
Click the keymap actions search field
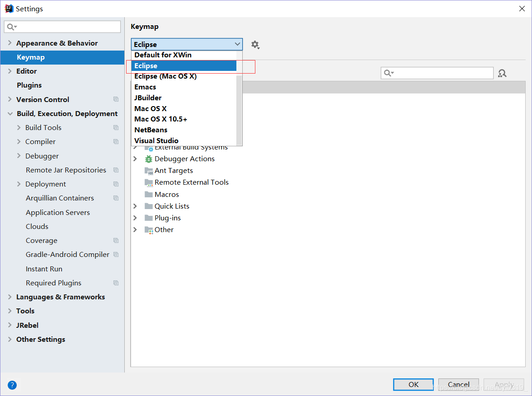[x=437, y=73]
